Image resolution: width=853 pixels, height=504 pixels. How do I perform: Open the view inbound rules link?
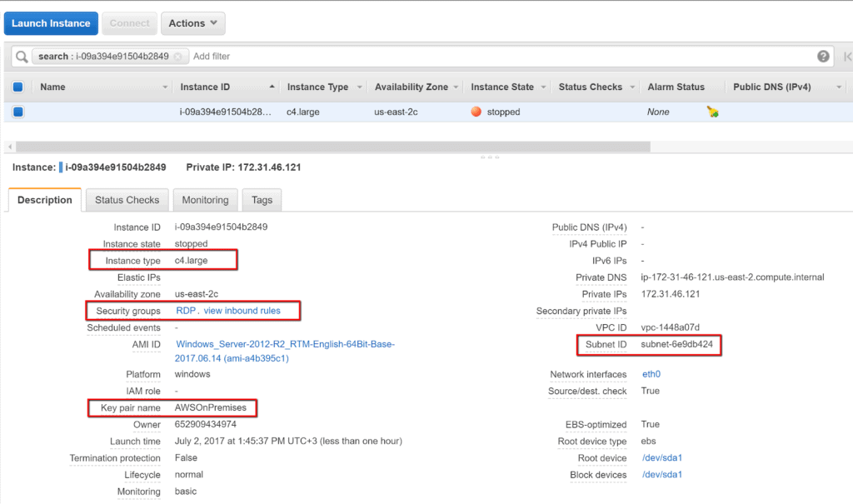242,311
